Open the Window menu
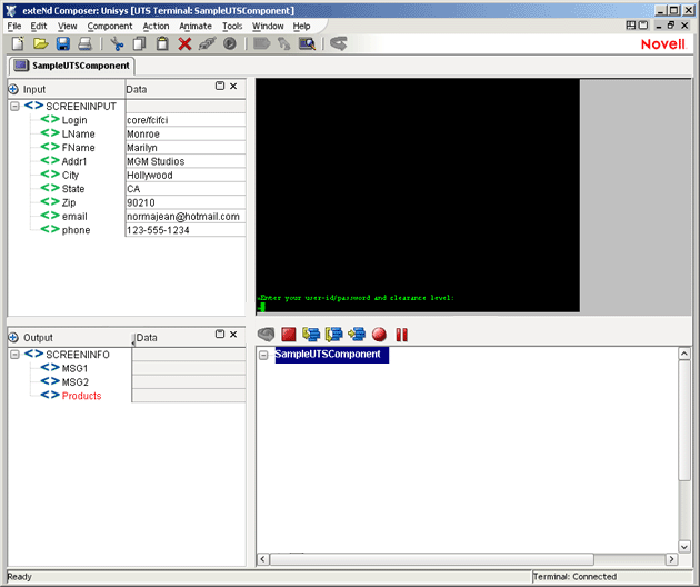700x587 pixels. [x=268, y=26]
